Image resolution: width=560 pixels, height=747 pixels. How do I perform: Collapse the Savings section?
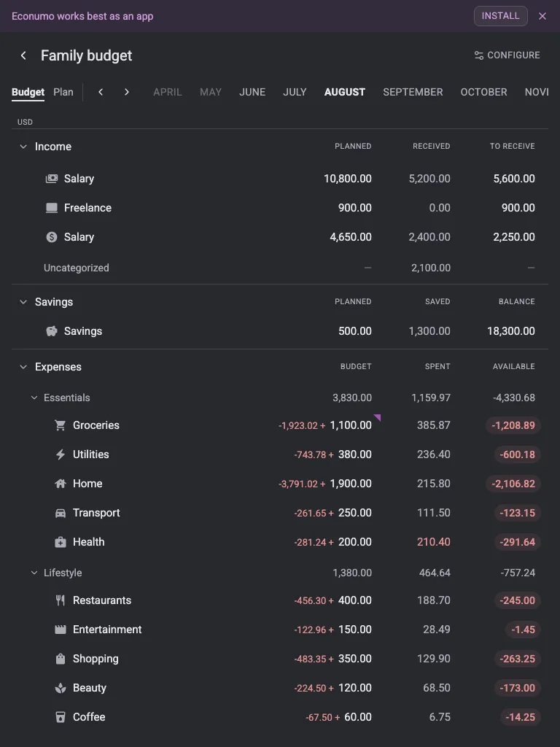(x=23, y=302)
